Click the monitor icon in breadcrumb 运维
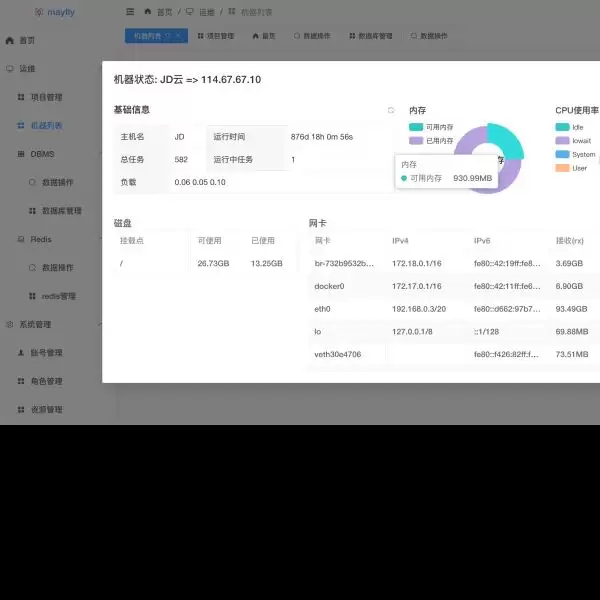 point(189,11)
